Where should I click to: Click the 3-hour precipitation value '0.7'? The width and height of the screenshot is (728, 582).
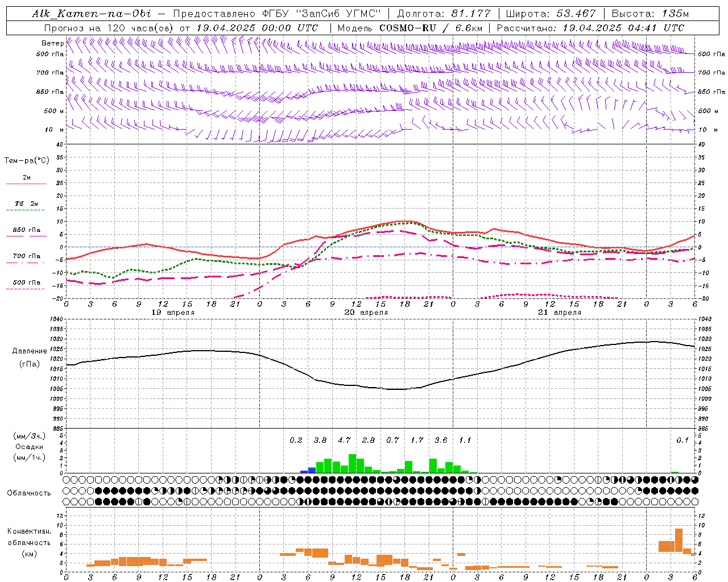point(392,440)
